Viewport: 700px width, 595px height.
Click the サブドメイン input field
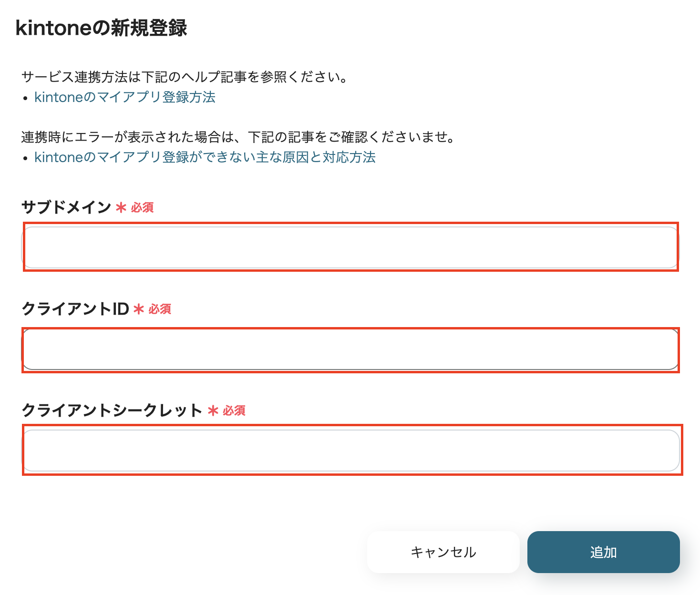point(350,247)
